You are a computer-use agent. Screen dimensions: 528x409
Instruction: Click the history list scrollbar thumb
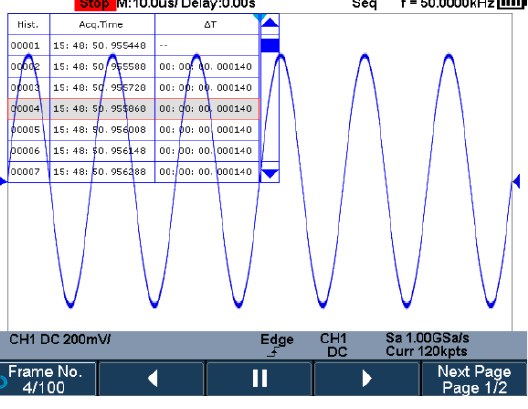tap(270, 45)
